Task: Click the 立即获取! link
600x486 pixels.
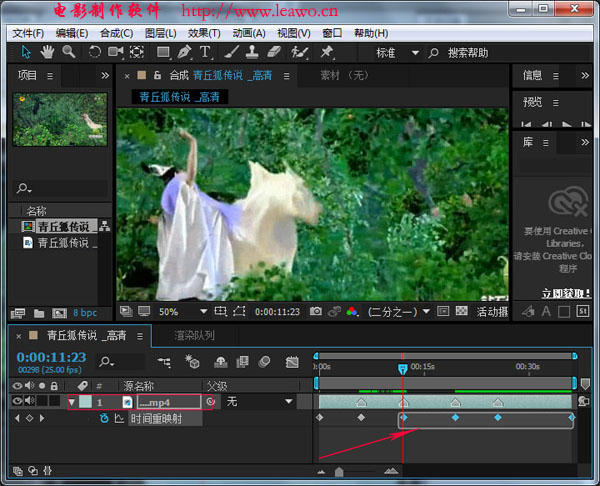Action: (x=566, y=294)
